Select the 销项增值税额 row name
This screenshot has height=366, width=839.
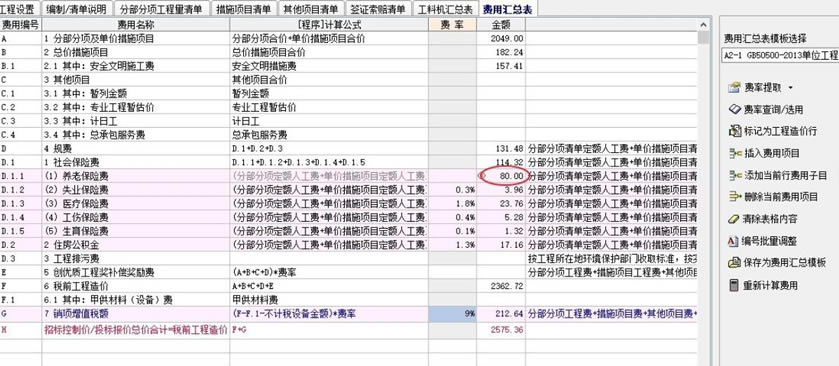tap(136, 314)
